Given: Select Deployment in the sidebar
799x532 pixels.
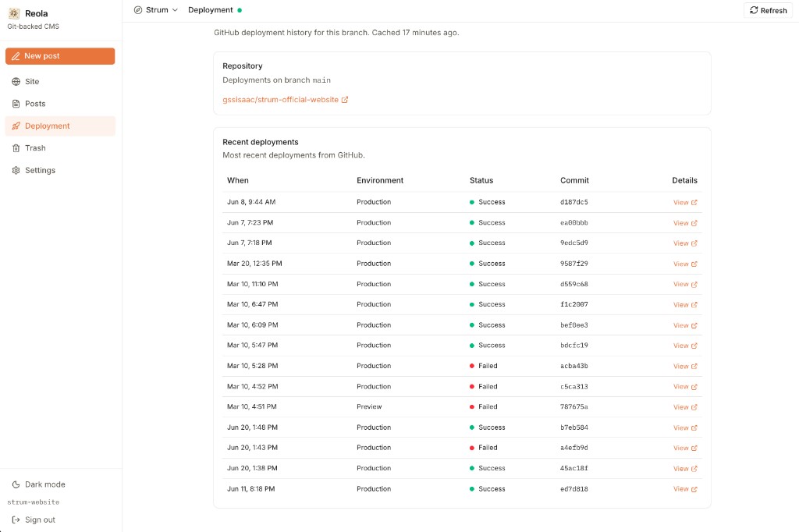Looking at the screenshot, I should [60, 126].
